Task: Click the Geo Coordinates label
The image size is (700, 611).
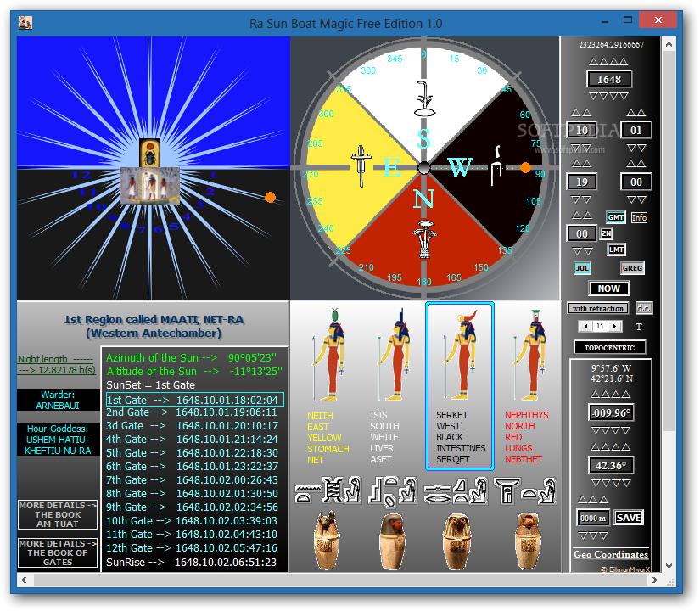Action: (611, 554)
